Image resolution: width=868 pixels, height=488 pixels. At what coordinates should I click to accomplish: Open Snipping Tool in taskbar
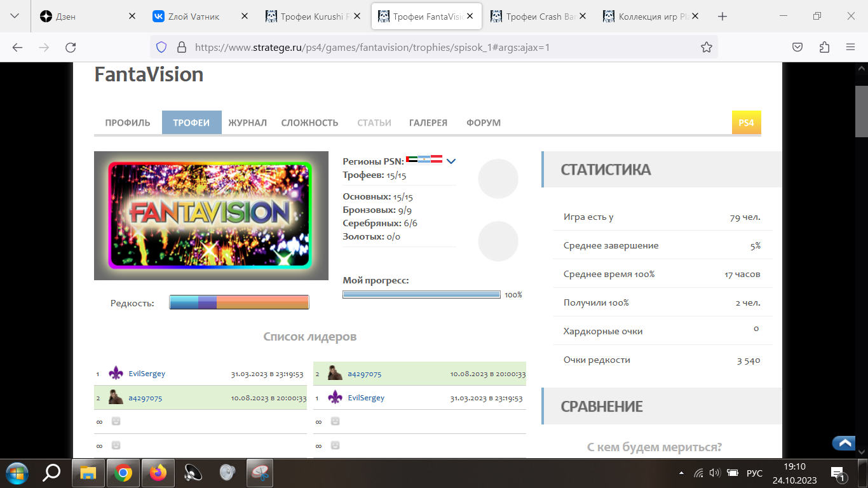click(x=260, y=473)
